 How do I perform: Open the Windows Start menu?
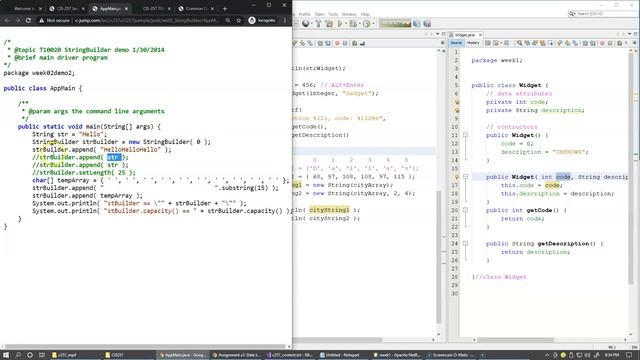[x=6, y=355]
